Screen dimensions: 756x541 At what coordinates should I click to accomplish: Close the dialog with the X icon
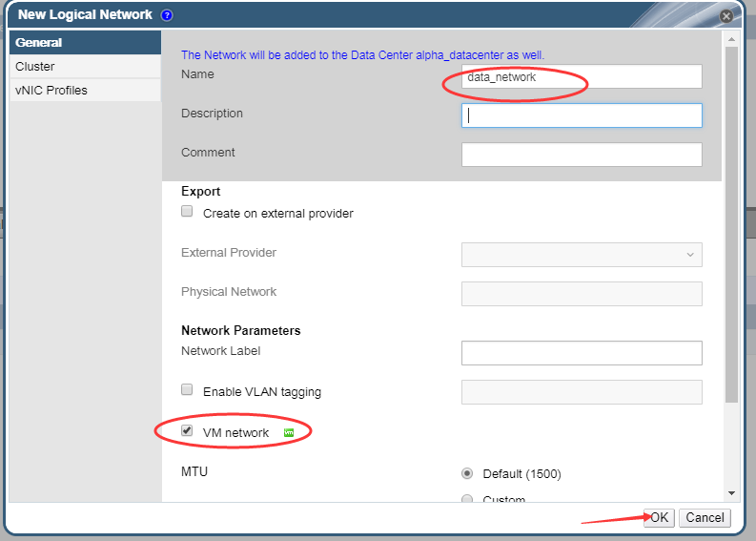coord(726,16)
